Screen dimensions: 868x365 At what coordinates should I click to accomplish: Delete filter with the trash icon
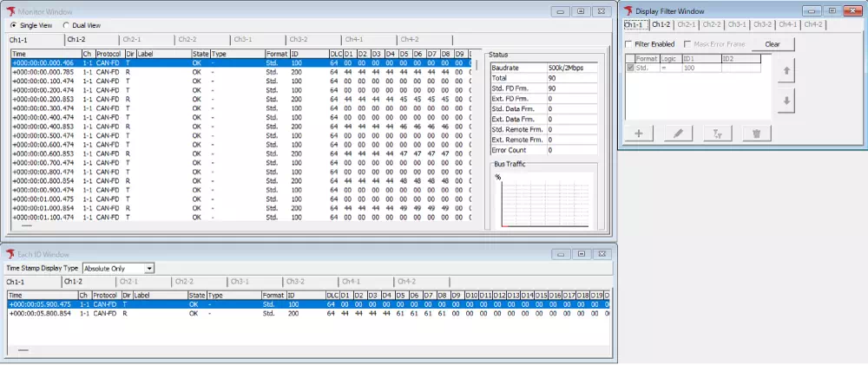point(756,134)
